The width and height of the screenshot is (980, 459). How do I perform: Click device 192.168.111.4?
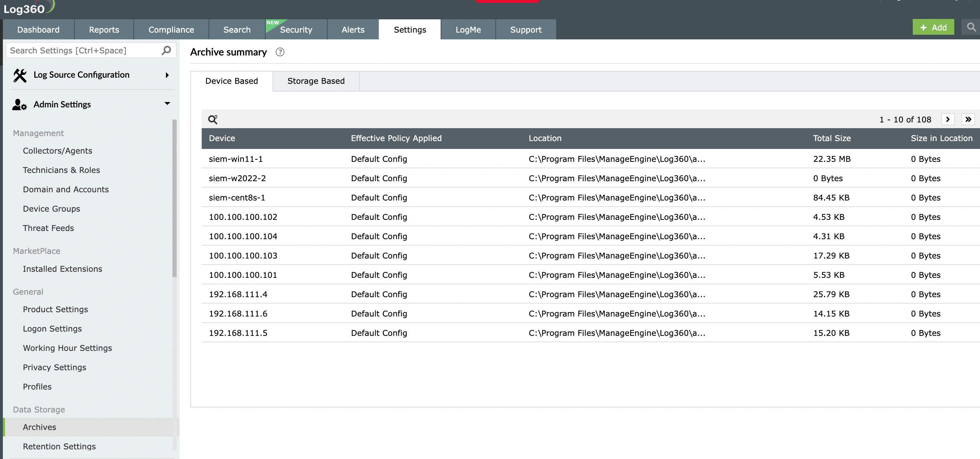click(x=238, y=294)
